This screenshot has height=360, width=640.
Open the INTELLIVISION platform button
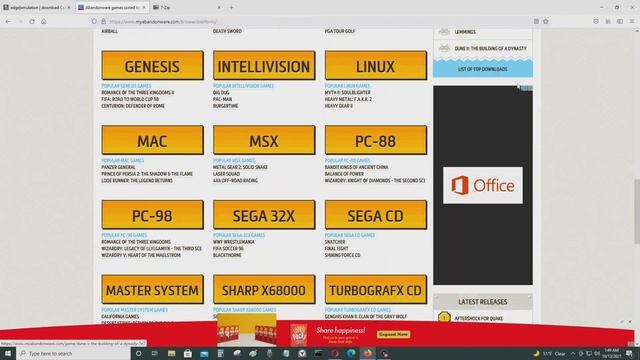click(264, 65)
